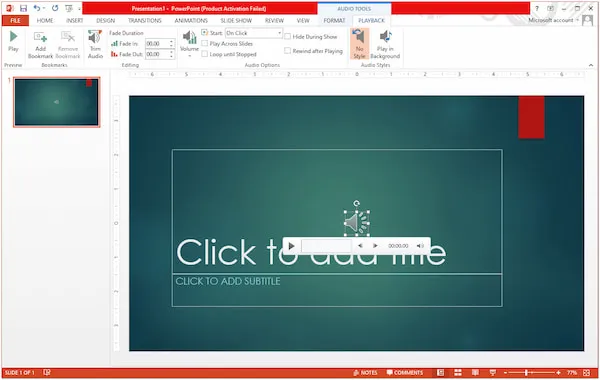Fit slide to current window

click(x=587, y=373)
